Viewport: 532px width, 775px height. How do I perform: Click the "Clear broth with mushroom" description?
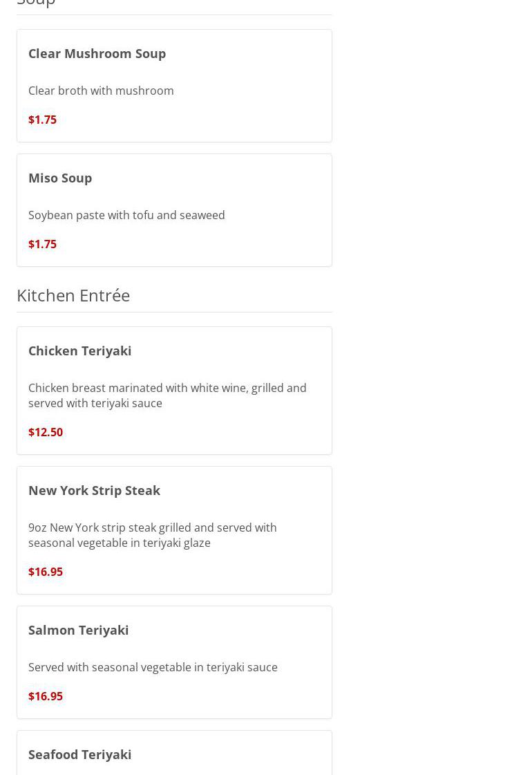tap(101, 91)
